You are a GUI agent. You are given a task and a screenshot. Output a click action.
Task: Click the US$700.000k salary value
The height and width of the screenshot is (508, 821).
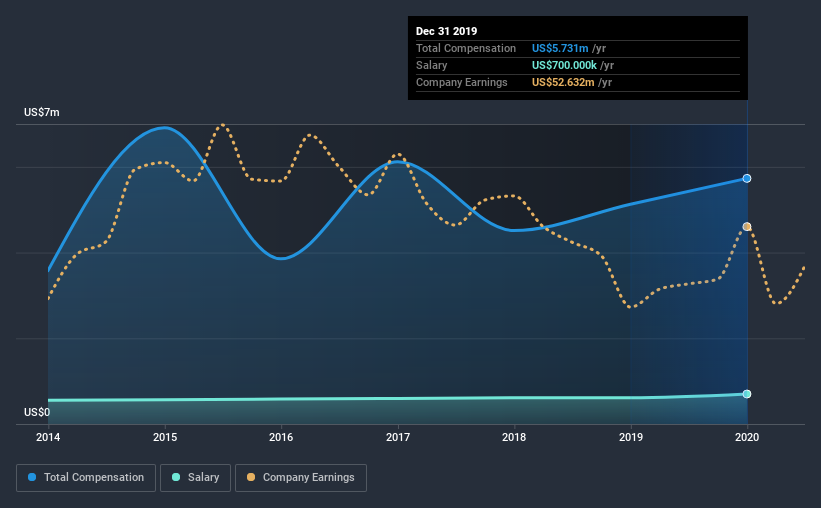564,65
